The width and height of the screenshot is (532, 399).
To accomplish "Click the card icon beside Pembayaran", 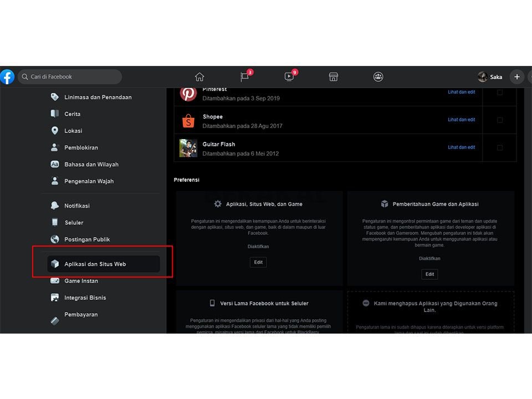I will click(x=55, y=321).
